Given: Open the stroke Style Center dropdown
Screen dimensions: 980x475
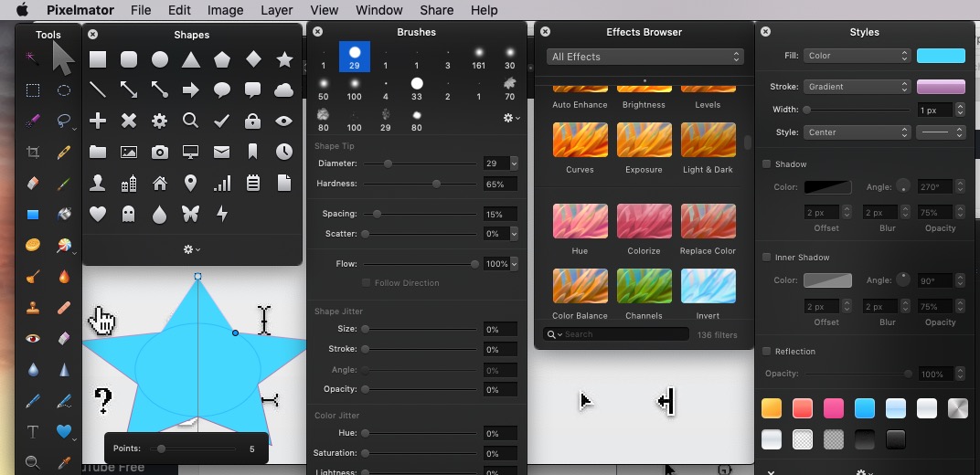Looking at the screenshot, I should (857, 132).
